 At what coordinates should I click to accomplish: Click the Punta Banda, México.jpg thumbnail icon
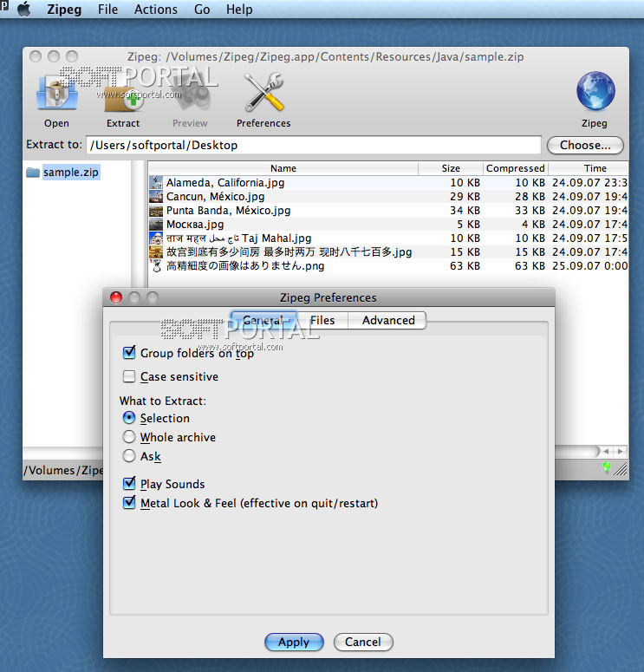click(x=156, y=211)
